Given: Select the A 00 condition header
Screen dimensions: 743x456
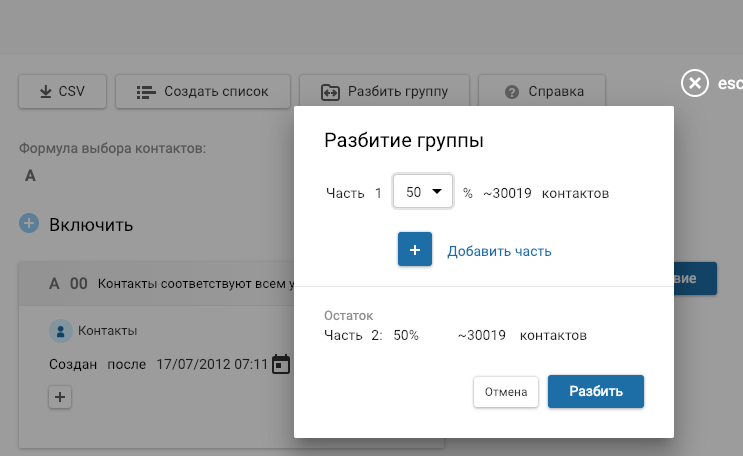Looking at the screenshot, I should pyautogui.click(x=69, y=284).
